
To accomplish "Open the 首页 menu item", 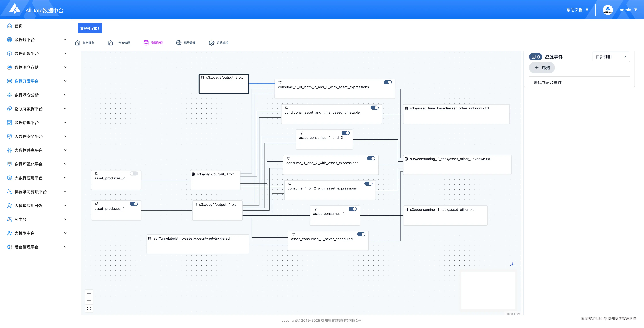I will tap(18, 26).
